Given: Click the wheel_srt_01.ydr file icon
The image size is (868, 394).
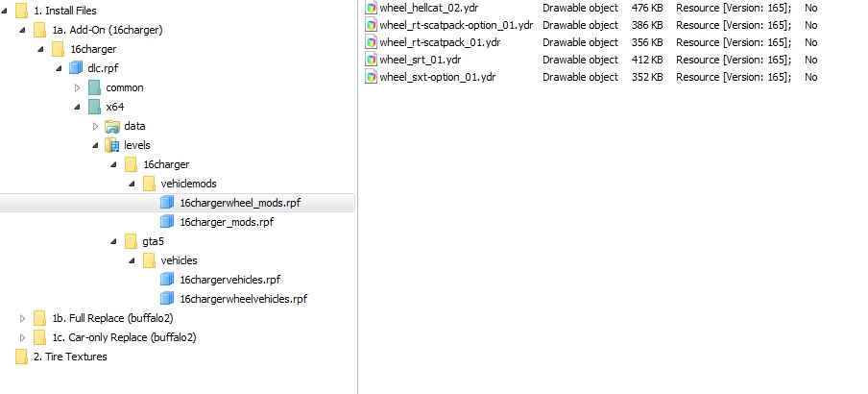Looking at the screenshot, I should (371, 60).
